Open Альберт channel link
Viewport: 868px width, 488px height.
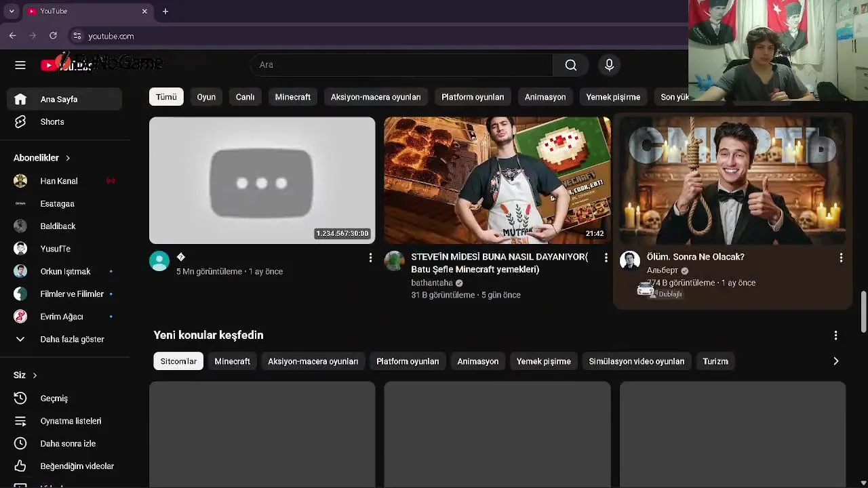point(663,270)
